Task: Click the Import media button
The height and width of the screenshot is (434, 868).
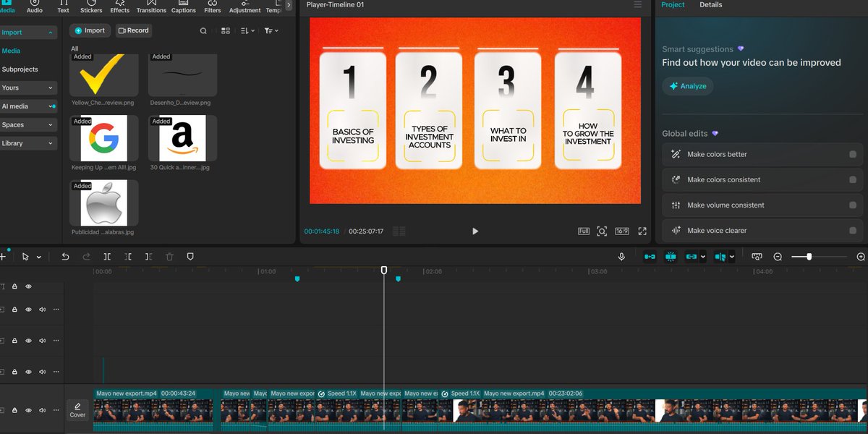Action: pos(90,30)
